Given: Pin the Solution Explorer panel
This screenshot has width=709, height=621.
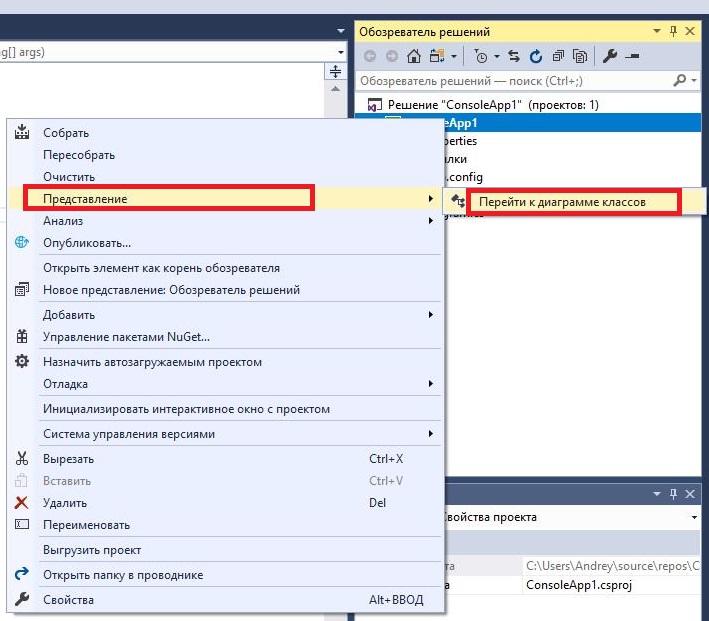Looking at the screenshot, I should point(673,31).
